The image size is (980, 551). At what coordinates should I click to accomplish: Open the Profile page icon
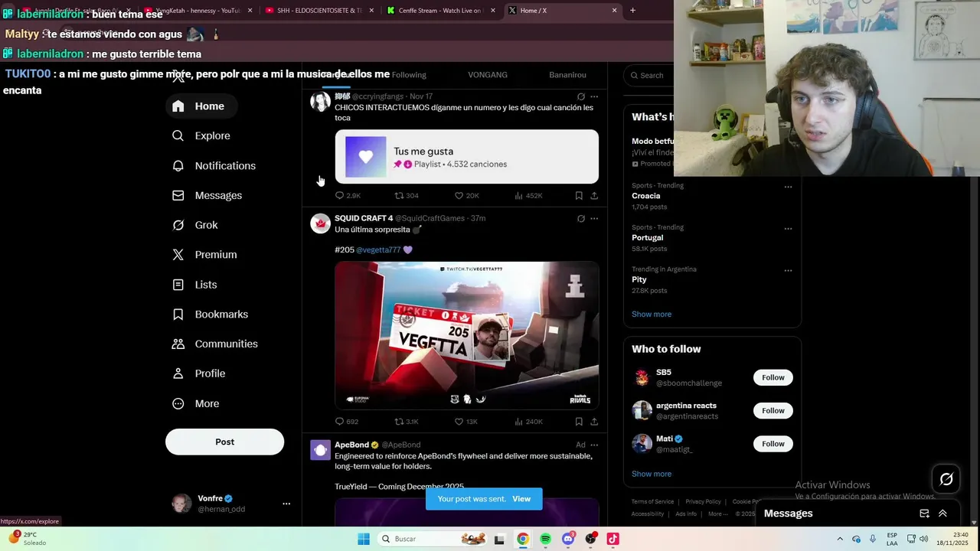pyautogui.click(x=178, y=373)
